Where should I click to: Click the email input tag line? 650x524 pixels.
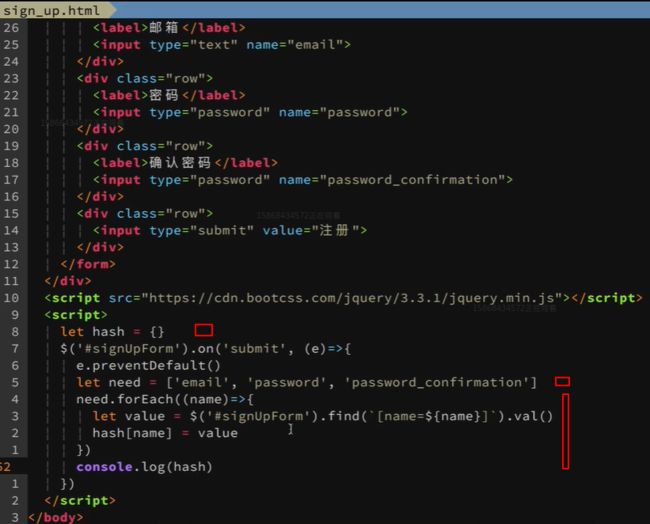pyautogui.click(x=221, y=44)
